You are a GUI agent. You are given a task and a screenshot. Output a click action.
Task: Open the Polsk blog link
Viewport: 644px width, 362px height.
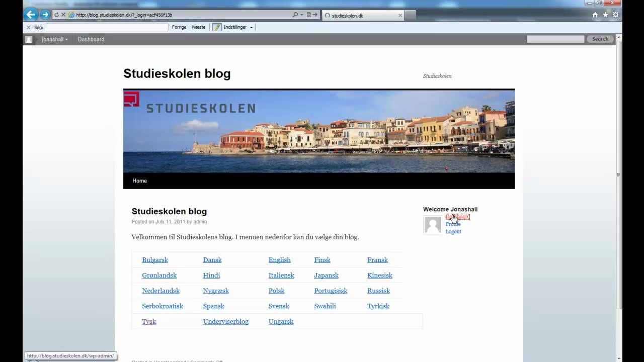click(x=277, y=291)
